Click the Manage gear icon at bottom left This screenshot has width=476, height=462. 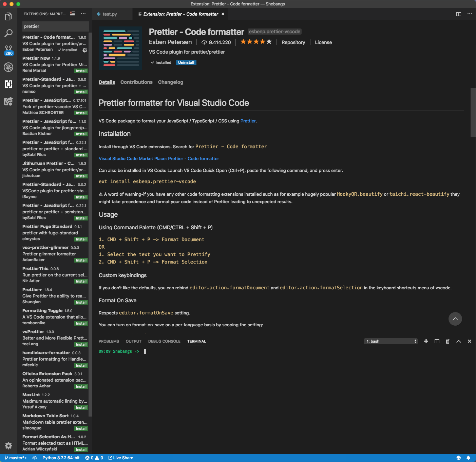(x=8, y=445)
